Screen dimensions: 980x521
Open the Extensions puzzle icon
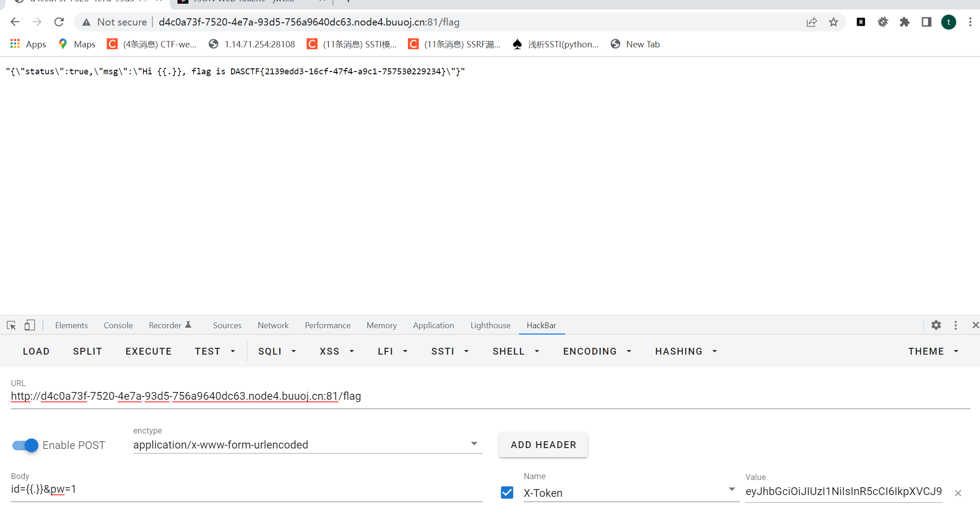[x=904, y=22]
